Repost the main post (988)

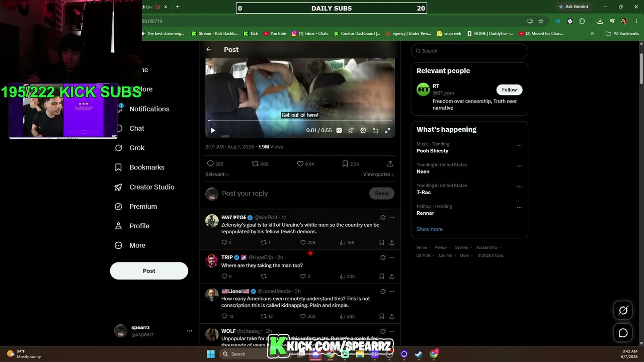pos(260,164)
